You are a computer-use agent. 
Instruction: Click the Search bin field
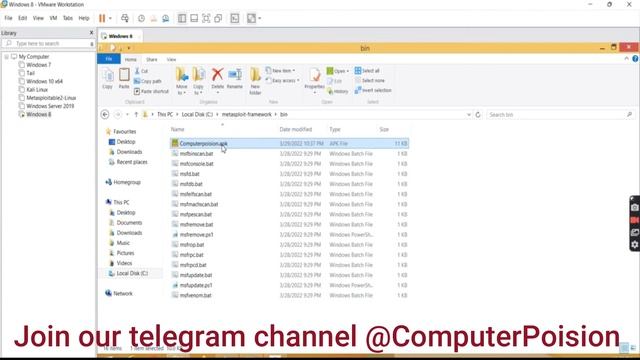click(560, 115)
